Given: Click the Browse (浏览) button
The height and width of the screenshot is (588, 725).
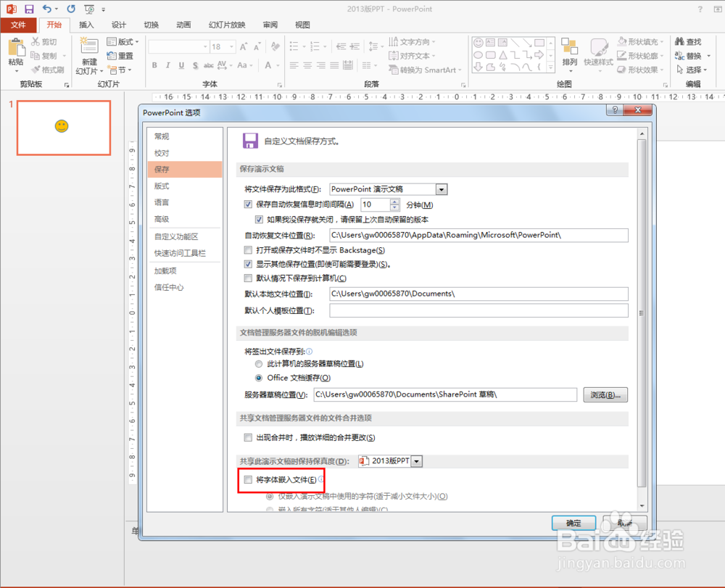Looking at the screenshot, I should [x=605, y=394].
